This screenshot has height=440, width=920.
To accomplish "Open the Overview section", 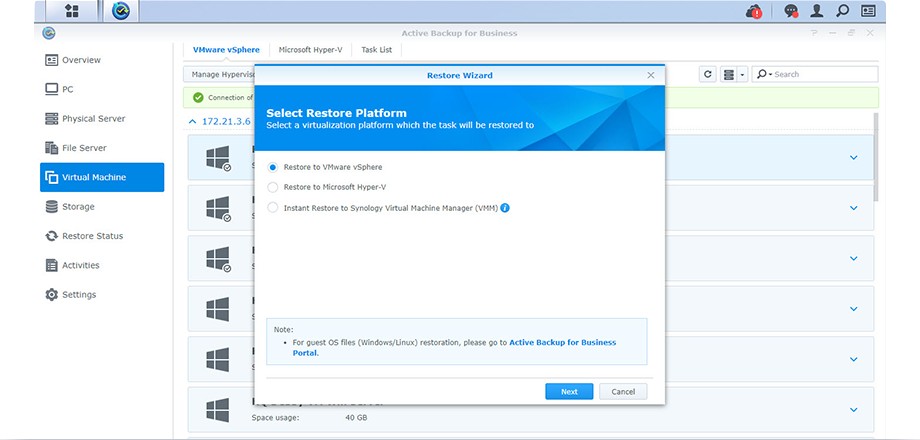I will click(x=102, y=60).
